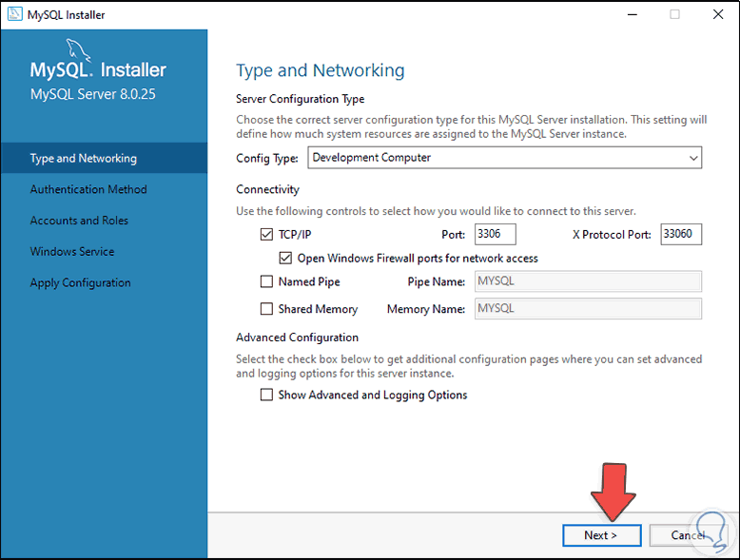The height and width of the screenshot is (560, 740).
Task: Click the MySQL Server 8.0.25 text
Action: click(93, 94)
